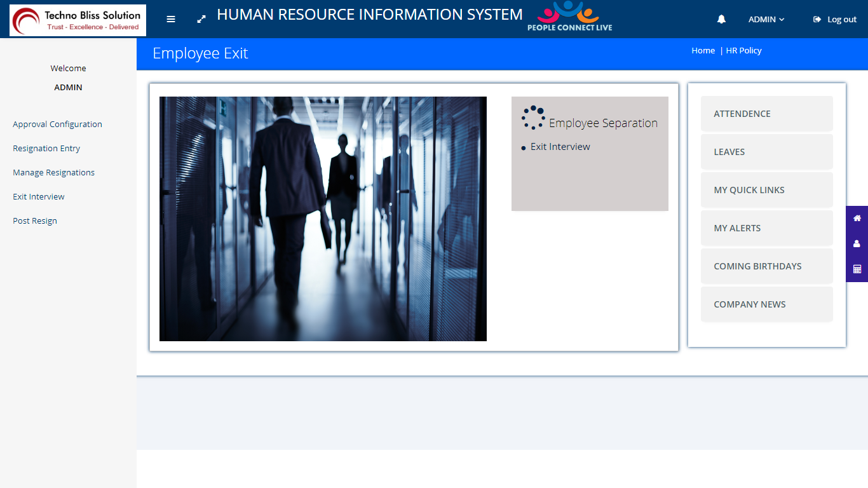Click the Employee Exit page title
Viewport: 868px width, 488px height.
pyautogui.click(x=200, y=54)
